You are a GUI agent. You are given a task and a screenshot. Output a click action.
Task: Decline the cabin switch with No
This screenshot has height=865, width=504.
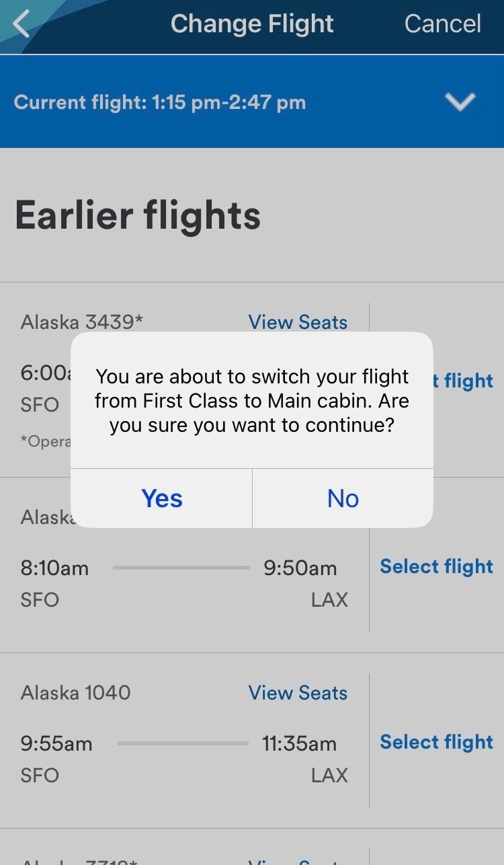click(343, 498)
